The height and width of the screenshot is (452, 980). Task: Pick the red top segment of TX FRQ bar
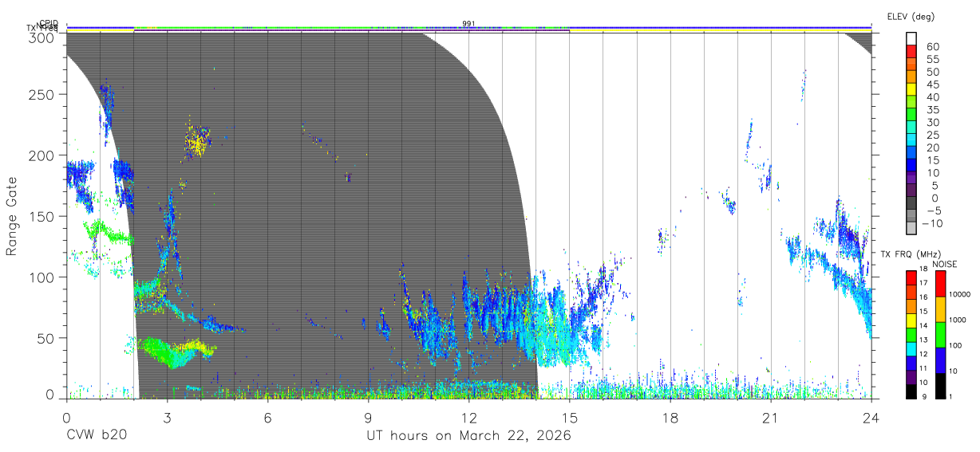click(x=911, y=277)
